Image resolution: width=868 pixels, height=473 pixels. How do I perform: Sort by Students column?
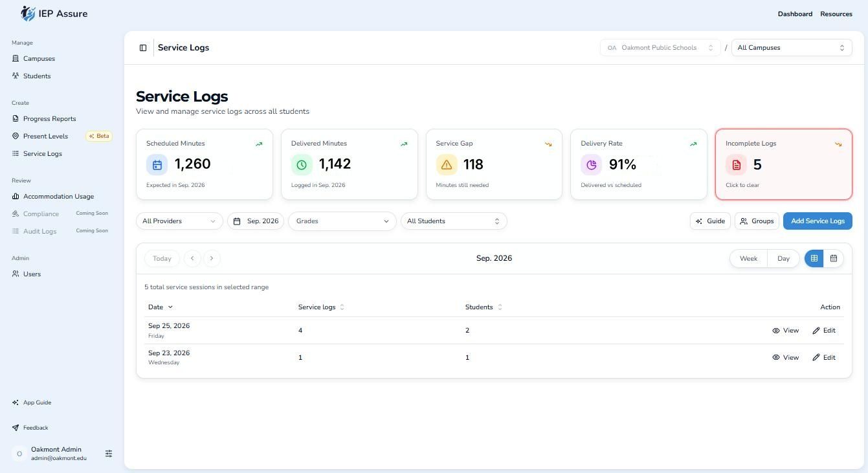(x=484, y=307)
